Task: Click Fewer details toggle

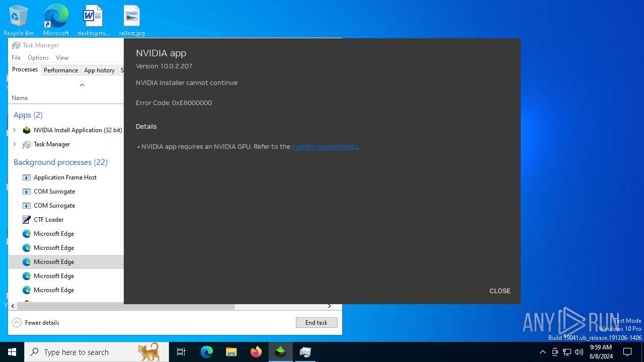Action: tap(36, 323)
